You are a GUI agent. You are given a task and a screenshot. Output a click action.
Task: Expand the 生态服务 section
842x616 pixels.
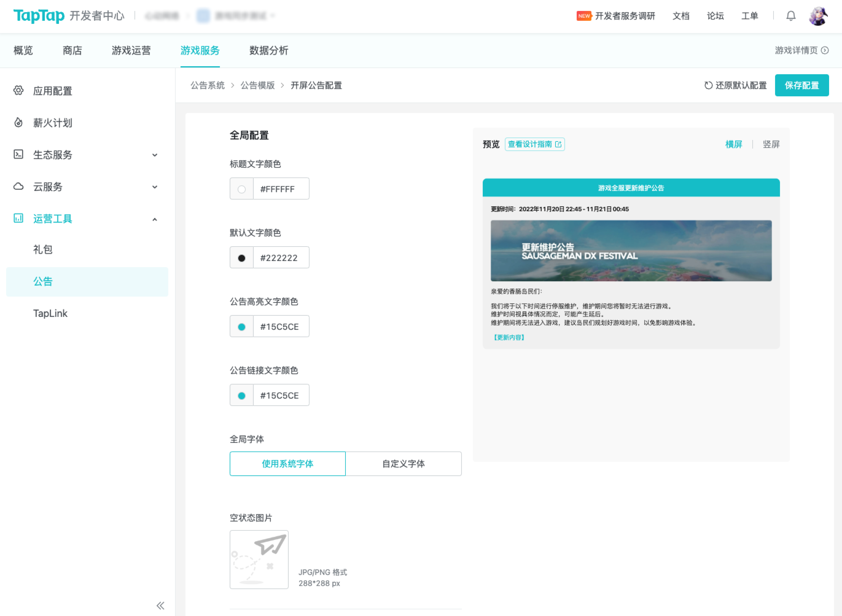click(x=155, y=155)
